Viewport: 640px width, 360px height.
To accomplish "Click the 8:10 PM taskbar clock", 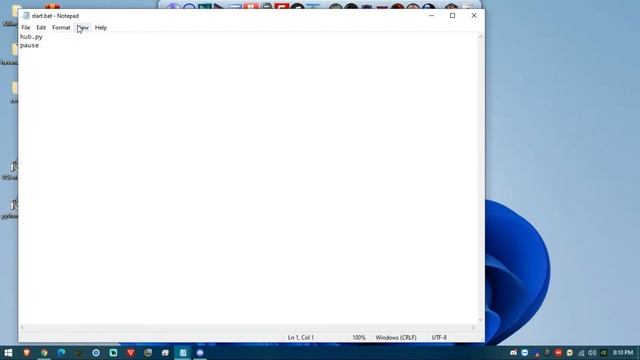I will point(623,353).
